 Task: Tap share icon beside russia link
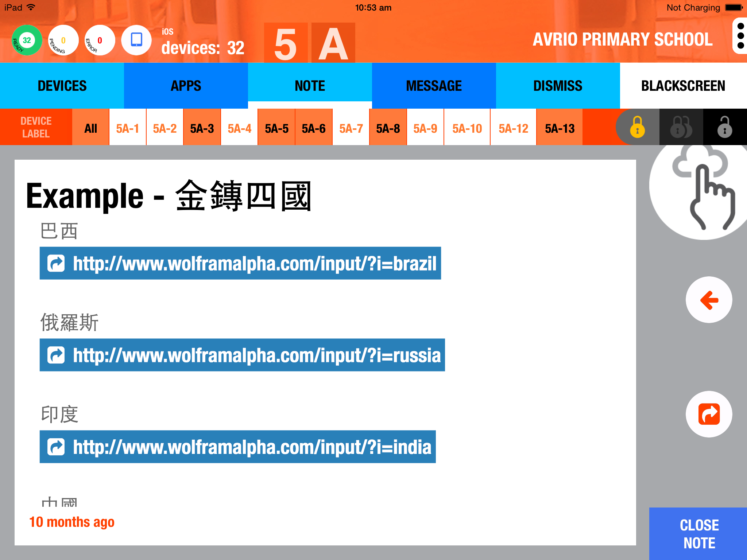(x=56, y=355)
